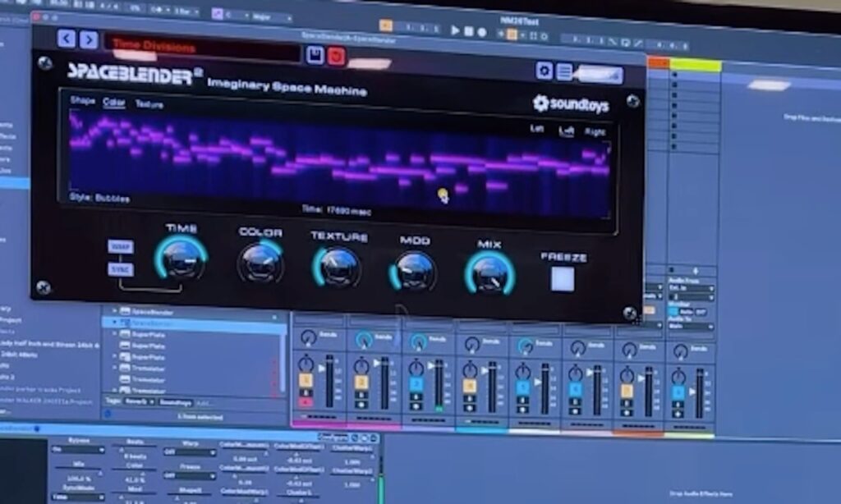Toggle the SYNC button beside the Time knob

(x=119, y=269)
